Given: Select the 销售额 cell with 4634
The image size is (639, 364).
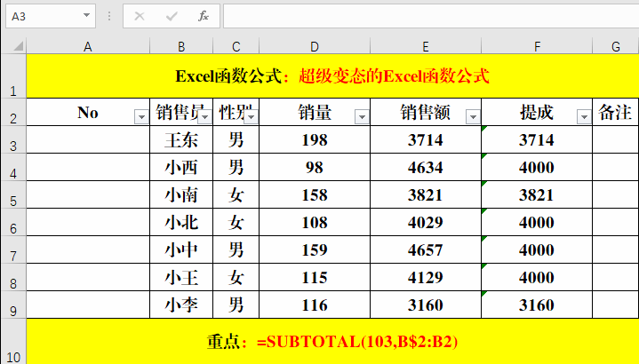Looking at the screenshot, I should [x=426, y=167].
